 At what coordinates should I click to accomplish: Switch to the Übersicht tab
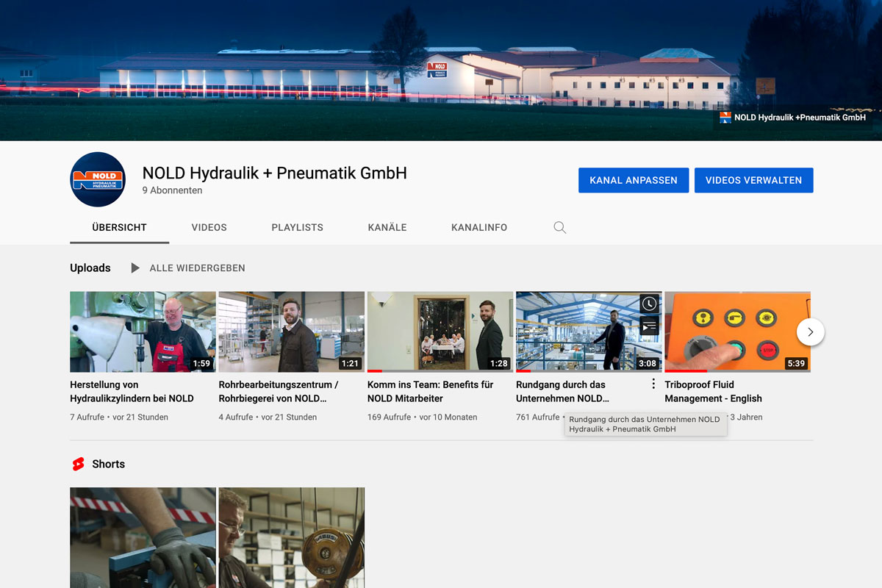tap(120, 227)
